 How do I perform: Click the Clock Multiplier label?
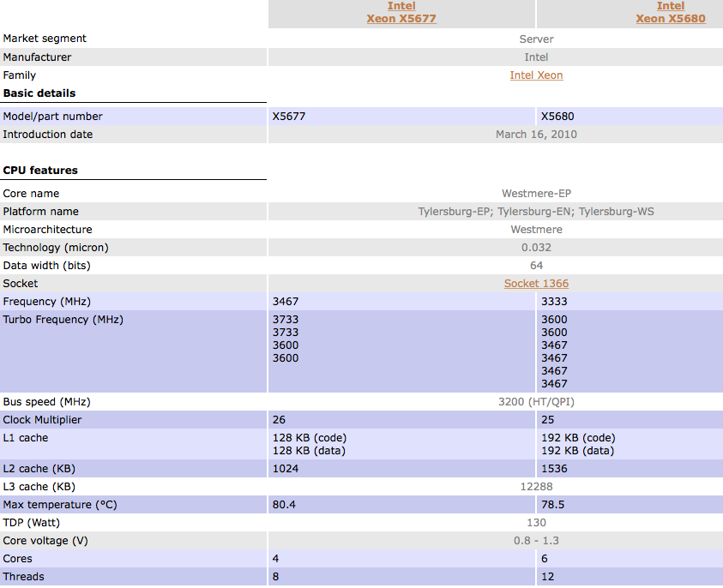coord(42,420)
